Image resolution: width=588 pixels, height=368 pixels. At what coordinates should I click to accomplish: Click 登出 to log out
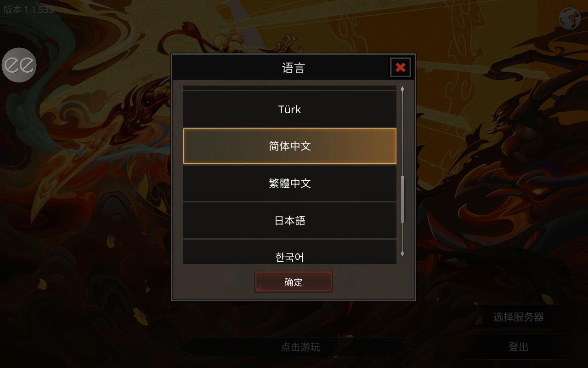pos(519,347)
